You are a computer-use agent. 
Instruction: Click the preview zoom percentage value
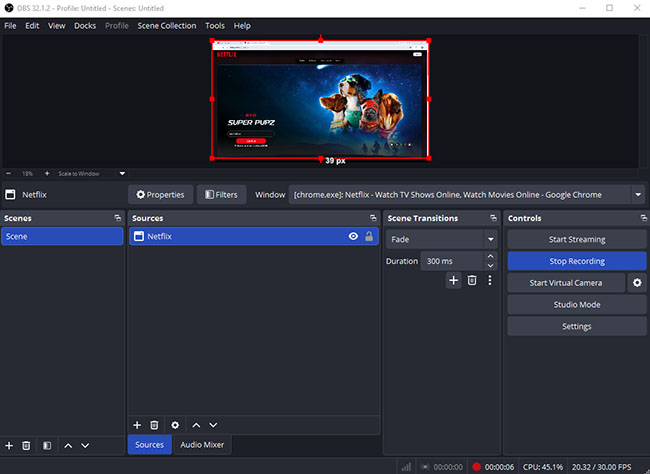tap(27, 173)
